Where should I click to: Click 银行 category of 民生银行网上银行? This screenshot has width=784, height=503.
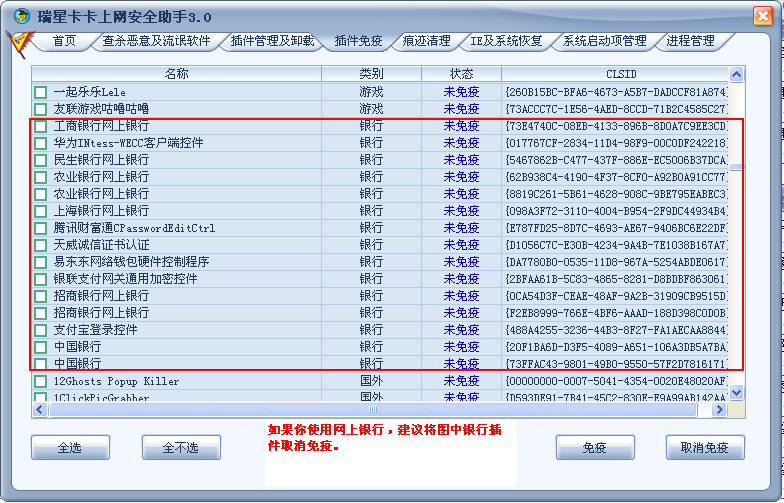pyautogui.click(x=371, y=160)
